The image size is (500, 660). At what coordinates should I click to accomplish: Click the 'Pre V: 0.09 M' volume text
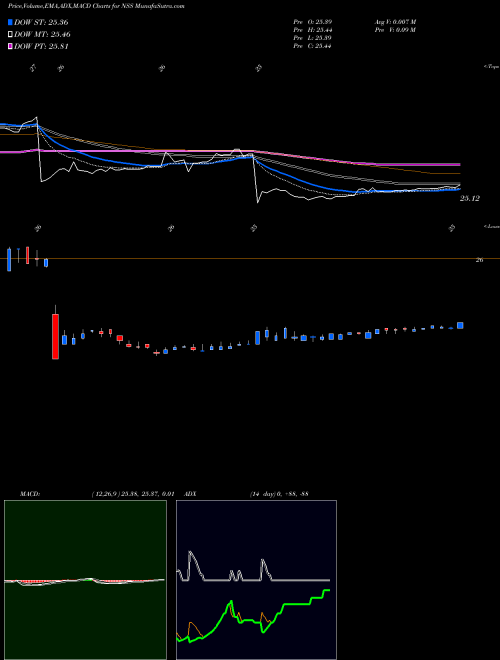[x=396, y=30]
